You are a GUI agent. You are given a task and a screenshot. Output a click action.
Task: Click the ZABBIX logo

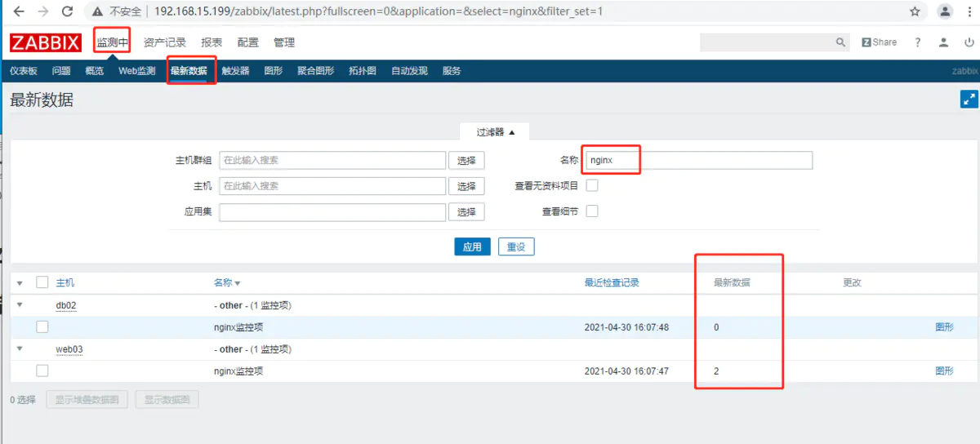[46, 42]
